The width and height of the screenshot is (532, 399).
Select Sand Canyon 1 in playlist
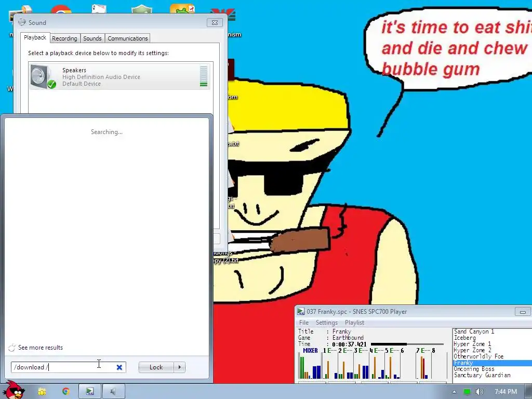[474, 331]
